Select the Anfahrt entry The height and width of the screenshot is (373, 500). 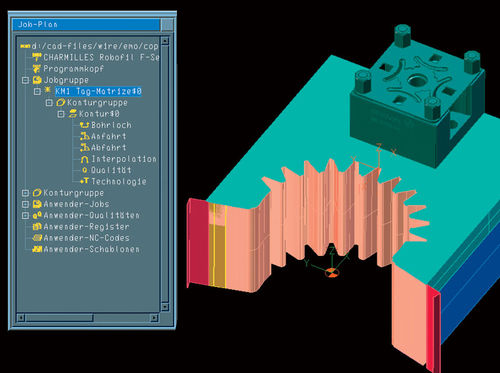tap(109, 136)
